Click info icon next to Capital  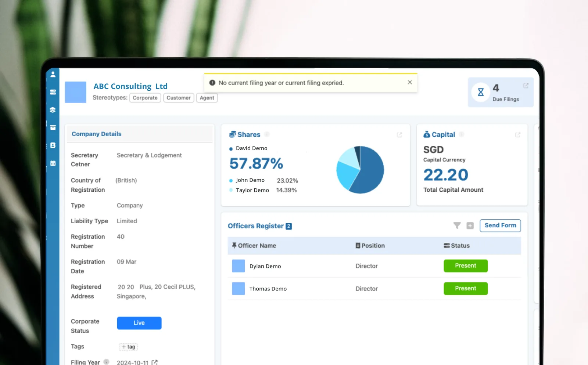tap(462, 134)
